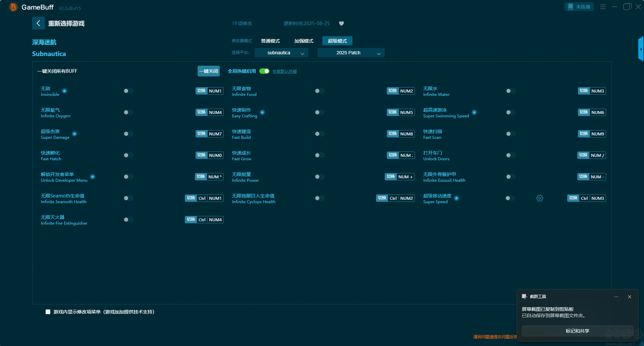The image size is (644, 346).
Task: Toggle Infinite Power switch
Action: (319, 177)
